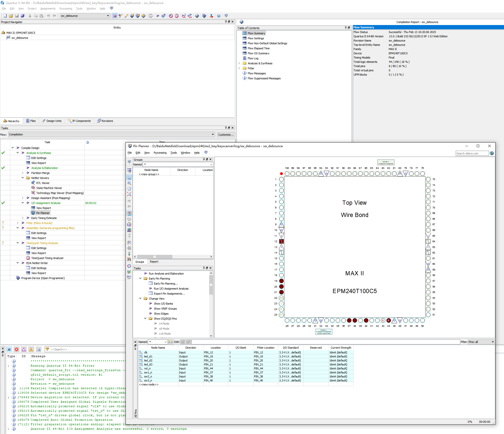Open the Flow Messages report entry
504x434 pixels.
257,73
